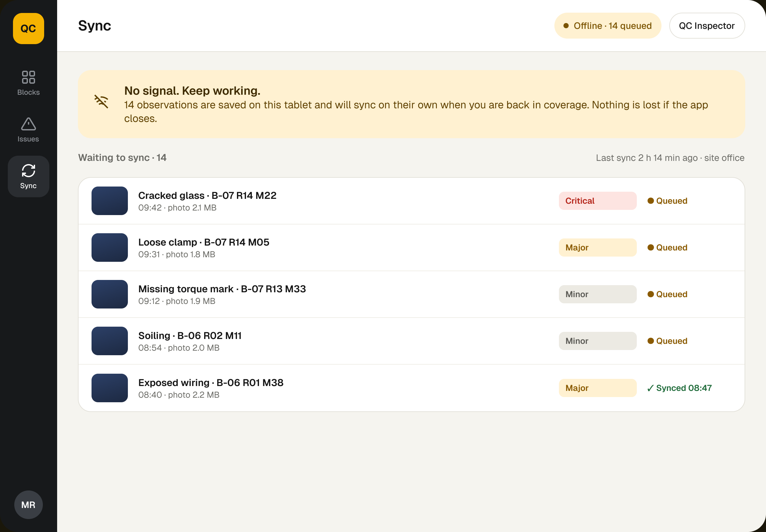Viewport: 766px width, 532px height.
Task: Open Cracked glass photo thumbnail
Action: 110,201
